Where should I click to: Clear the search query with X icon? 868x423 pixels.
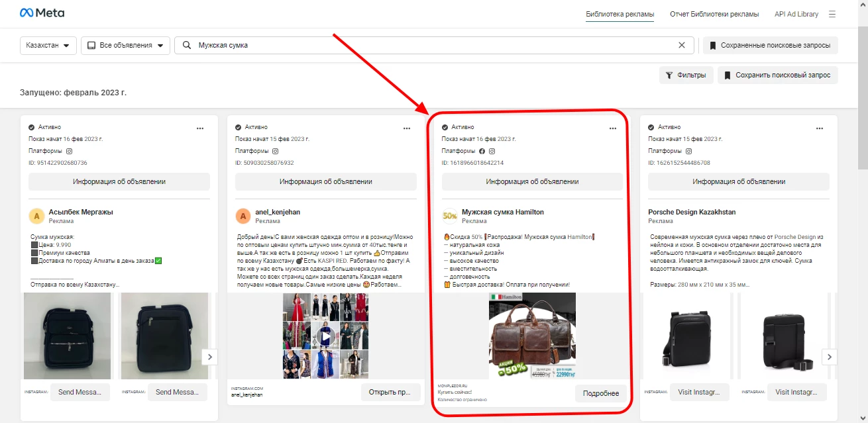(681, 45)
